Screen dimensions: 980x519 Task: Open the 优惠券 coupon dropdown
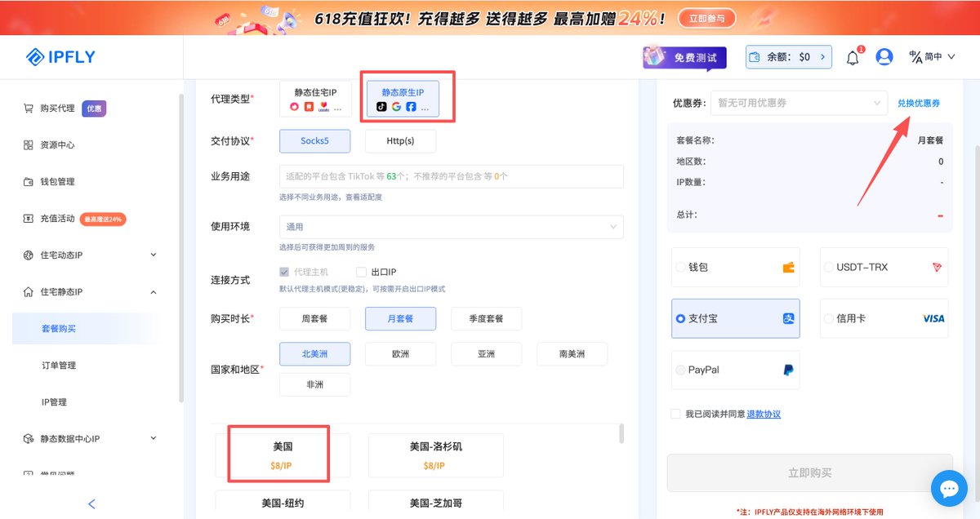point(799,103)
